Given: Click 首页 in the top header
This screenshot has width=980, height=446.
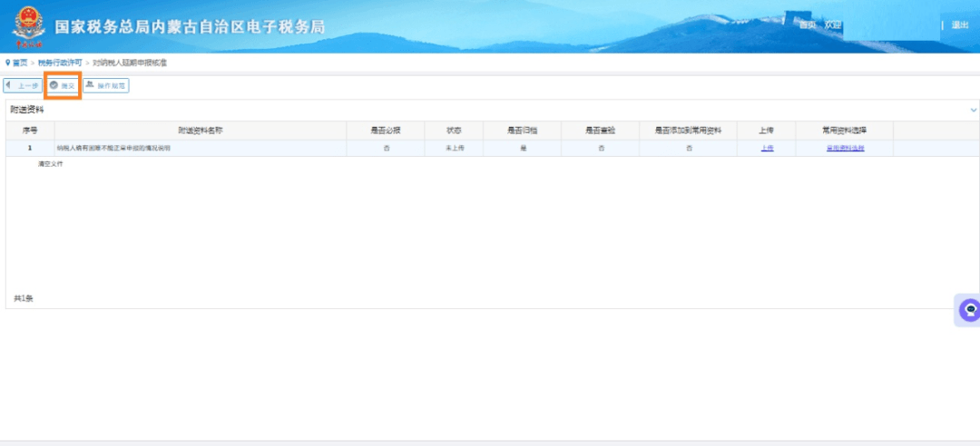Looking at the screenshot, I should (807, 25).
